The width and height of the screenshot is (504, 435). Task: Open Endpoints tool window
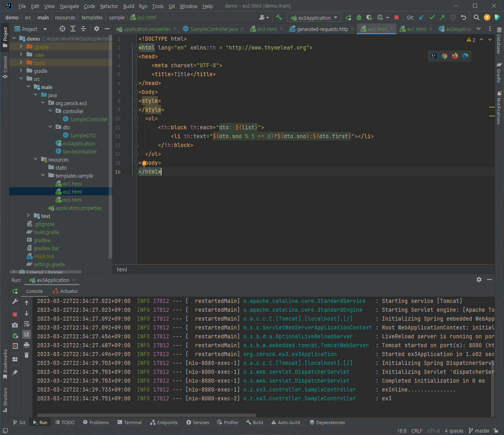164,423
